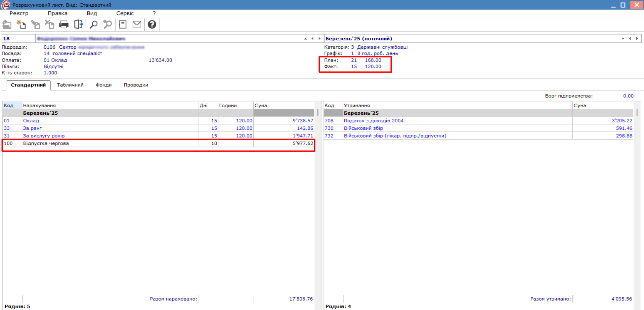Screen dimensions: 644x310
Task: Click the export door-arrow icon
Action: [78, 25]
